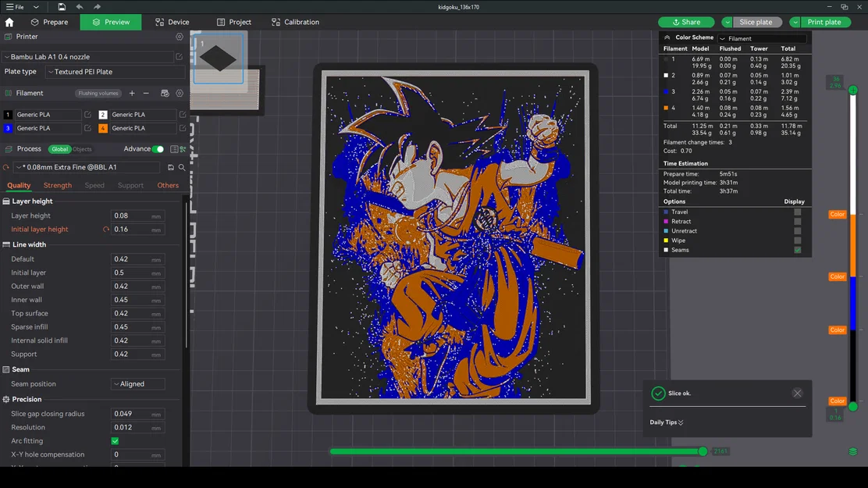
Task: Enable Retract display checkbox
Action: coord(797,222)
